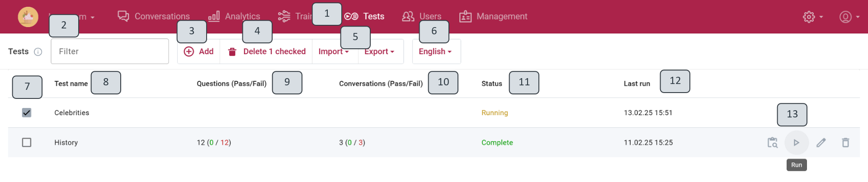Switch to the Tests tab

click(x=364, y=16)
